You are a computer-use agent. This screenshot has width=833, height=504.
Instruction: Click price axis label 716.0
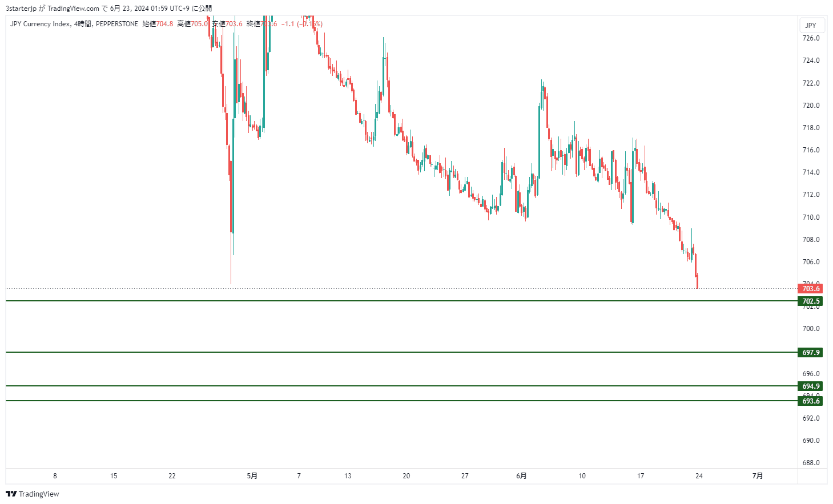click(x=811, y=150)
